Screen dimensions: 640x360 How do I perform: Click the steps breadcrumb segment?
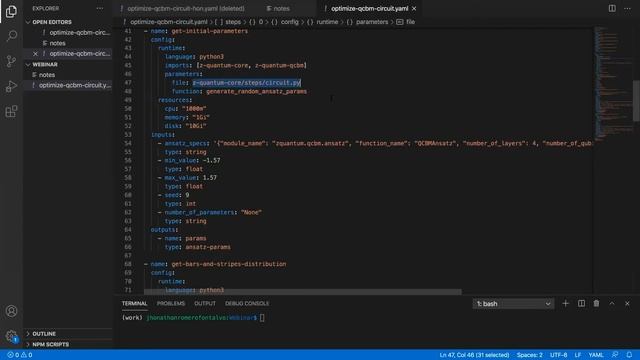[x=233, y=22]
